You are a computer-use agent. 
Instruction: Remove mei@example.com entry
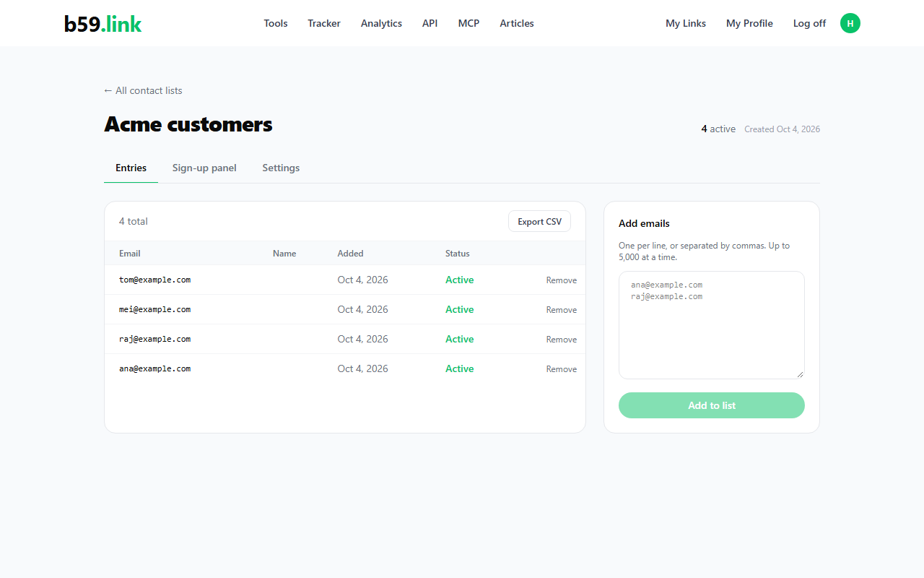(x=562, y=310)
